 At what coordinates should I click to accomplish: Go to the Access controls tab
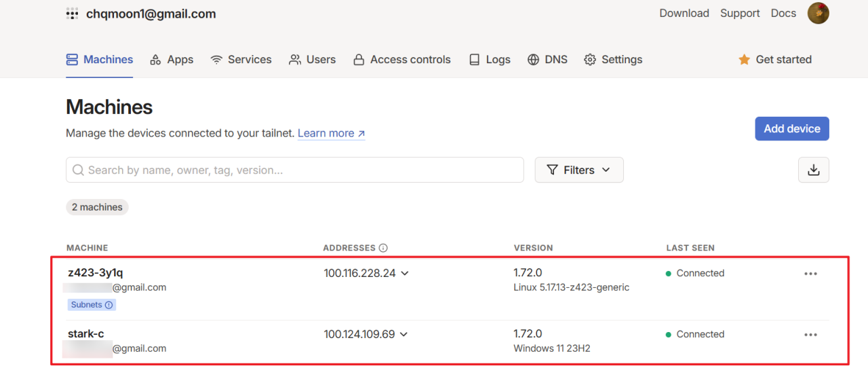(x=401, y=60)
